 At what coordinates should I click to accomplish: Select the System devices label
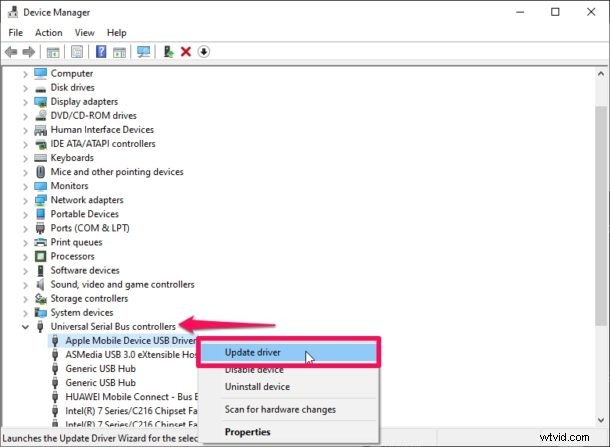point(82,312)
